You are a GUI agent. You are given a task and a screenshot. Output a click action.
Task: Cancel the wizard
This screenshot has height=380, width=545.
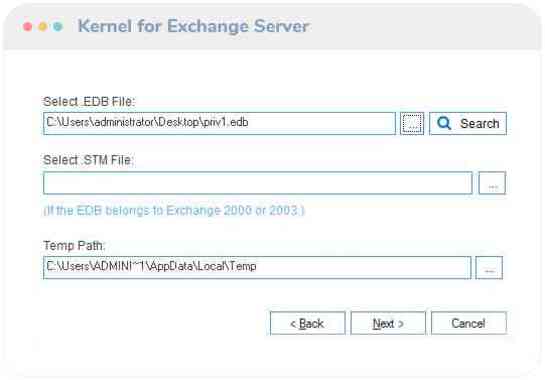point(469,323)
